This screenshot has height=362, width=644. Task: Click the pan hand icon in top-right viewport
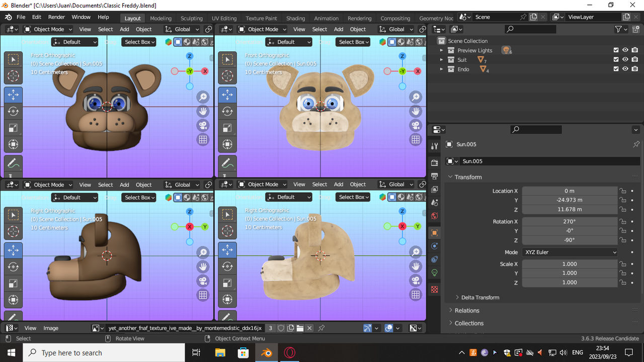pos(416,111)
